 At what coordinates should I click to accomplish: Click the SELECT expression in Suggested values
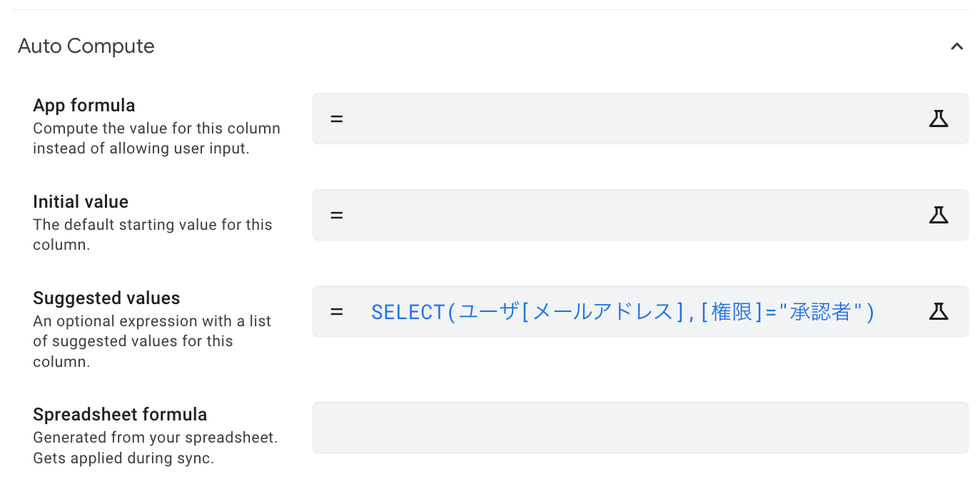pos(622,312)
